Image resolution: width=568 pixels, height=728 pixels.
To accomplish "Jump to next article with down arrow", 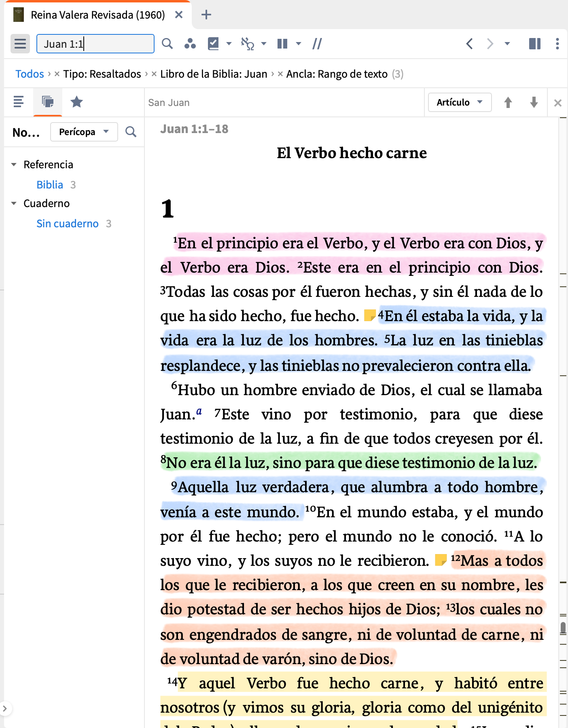I will [x=534, y=102].
